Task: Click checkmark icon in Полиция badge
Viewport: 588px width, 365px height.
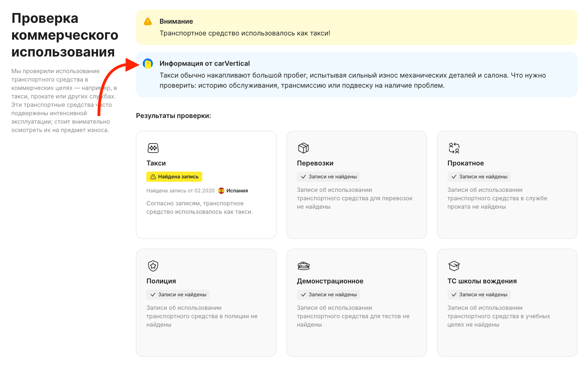Action: tap(153, 295)
